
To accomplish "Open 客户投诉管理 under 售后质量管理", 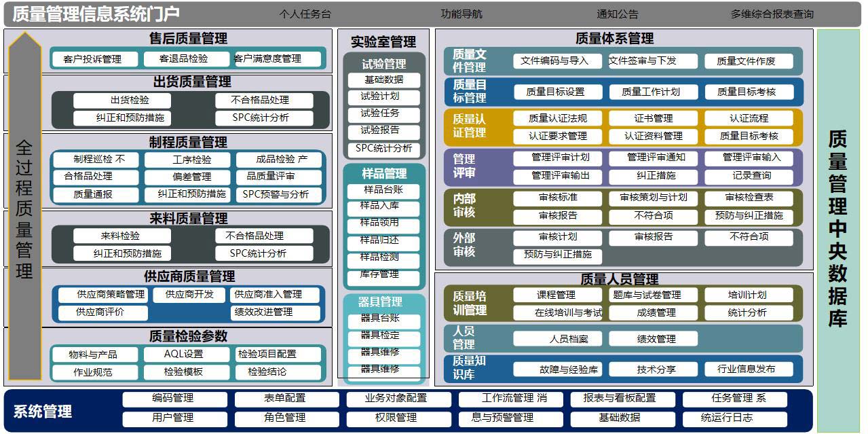I will click(x=94, y=58).
